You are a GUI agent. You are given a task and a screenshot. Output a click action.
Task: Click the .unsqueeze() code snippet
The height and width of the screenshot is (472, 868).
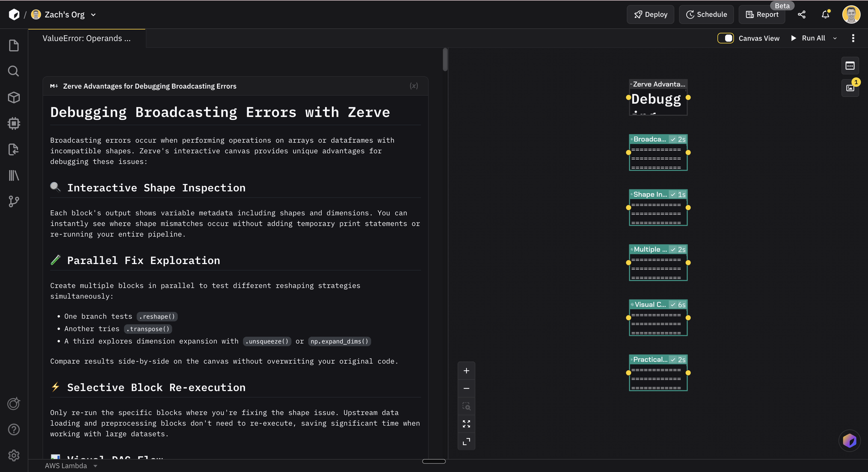[267, 341]
